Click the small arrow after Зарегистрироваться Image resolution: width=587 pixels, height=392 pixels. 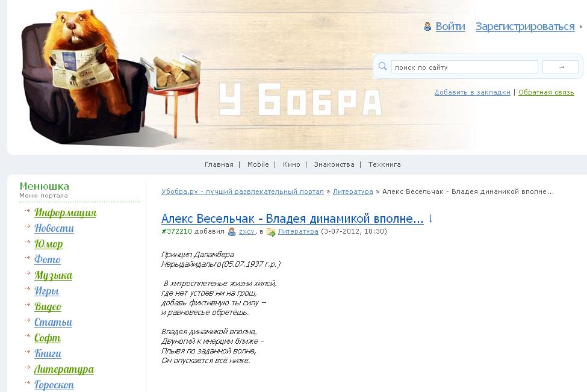click(x=581, y=27)
